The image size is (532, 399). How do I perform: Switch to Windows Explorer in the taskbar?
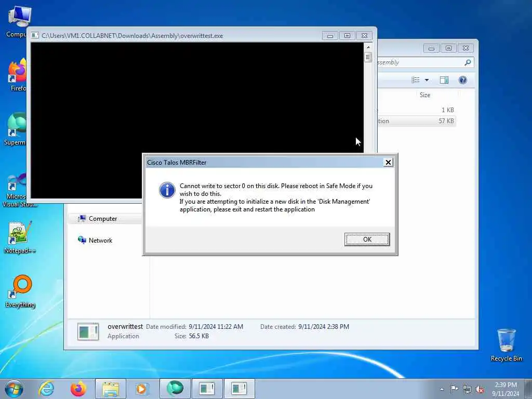pyautogui.click(x=111, y=389)
